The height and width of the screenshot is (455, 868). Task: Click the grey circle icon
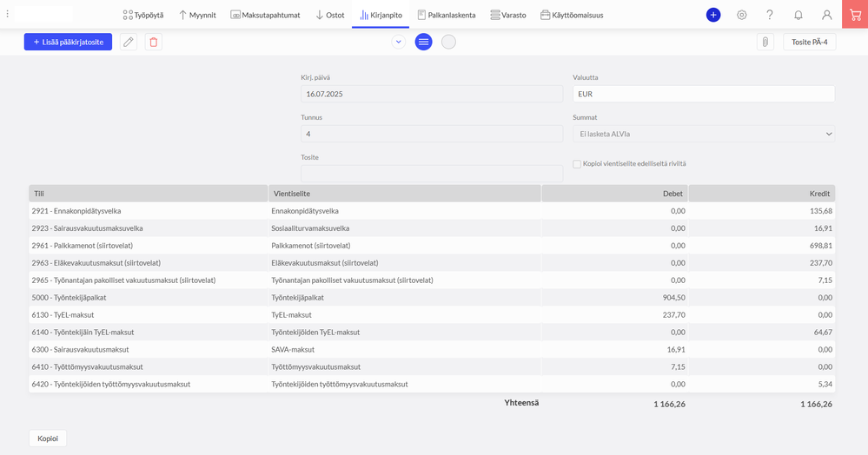448,42
